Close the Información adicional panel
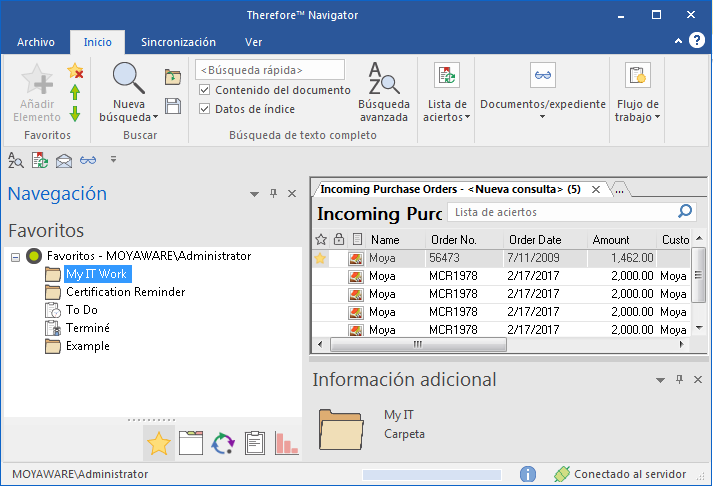 (698, 380)
